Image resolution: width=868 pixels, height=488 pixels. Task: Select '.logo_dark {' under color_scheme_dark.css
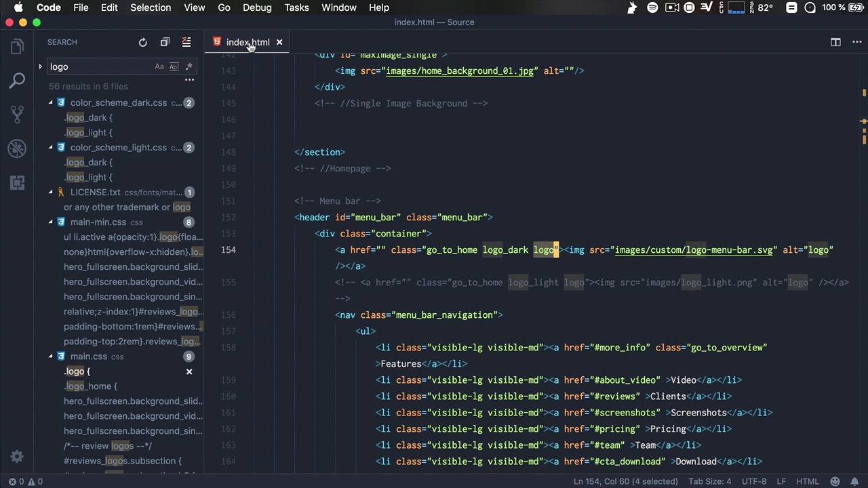[x=88, y=117]
